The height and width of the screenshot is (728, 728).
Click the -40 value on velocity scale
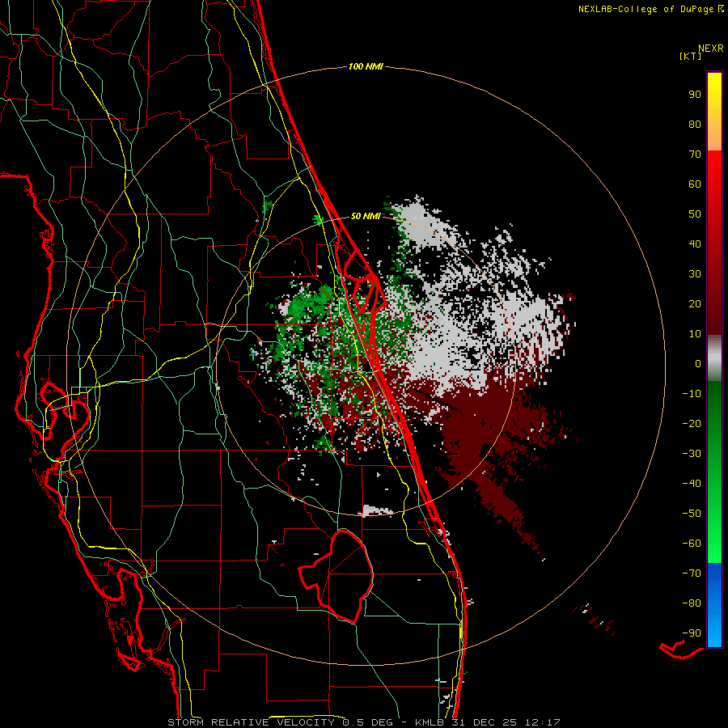pos(692,484)
